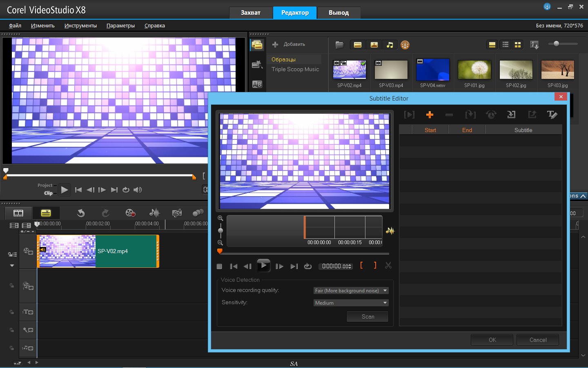This screenshot has width=588, height=368.
Task: Toggle show videos filter in library
Action: tap(358, 45)
